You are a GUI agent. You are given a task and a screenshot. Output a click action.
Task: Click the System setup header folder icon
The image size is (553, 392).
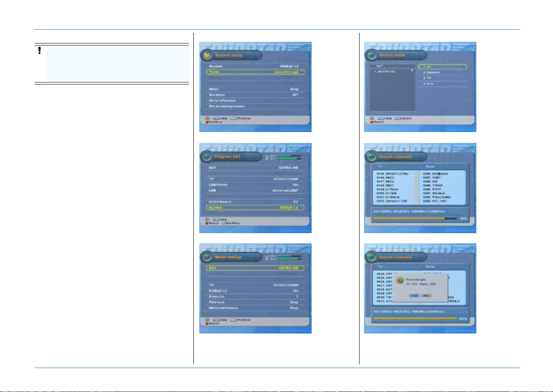207,55
